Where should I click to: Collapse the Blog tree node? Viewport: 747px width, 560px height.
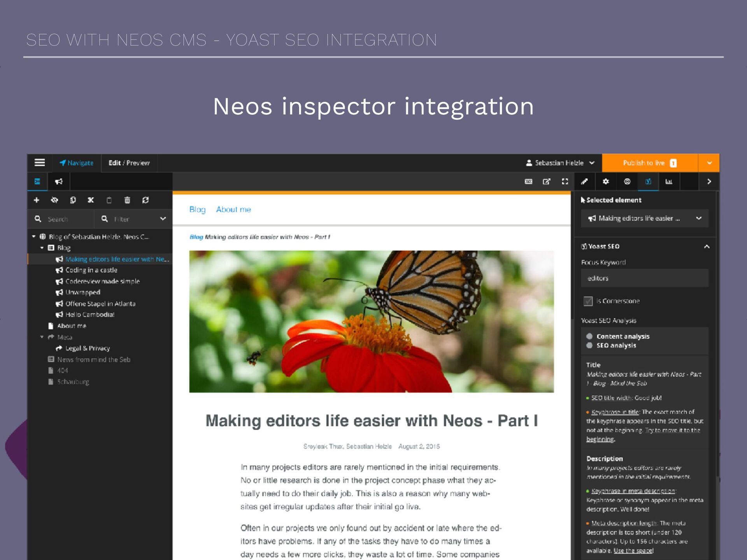pyautogui.click(x=42, y=248)
